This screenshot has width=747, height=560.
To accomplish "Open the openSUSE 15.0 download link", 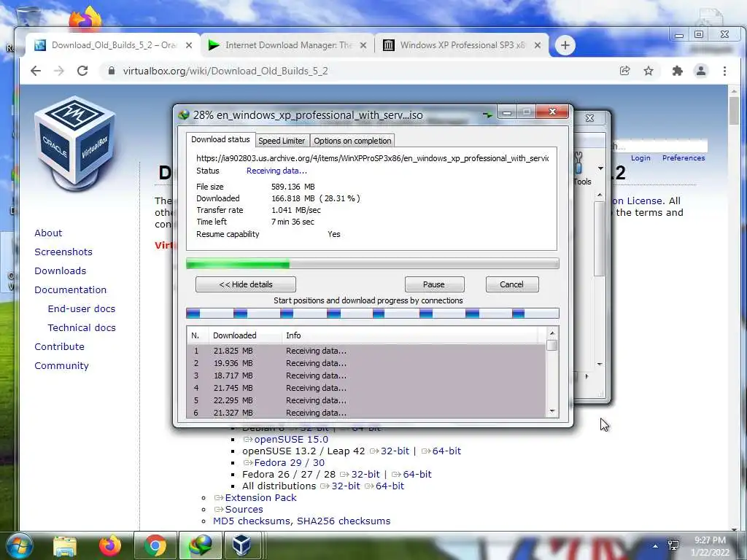I will coord(291,439).
